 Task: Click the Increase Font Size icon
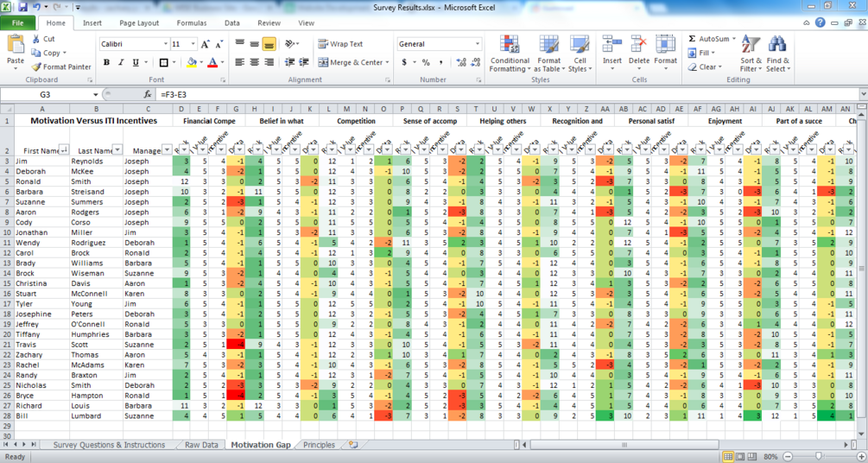(206, 44)
